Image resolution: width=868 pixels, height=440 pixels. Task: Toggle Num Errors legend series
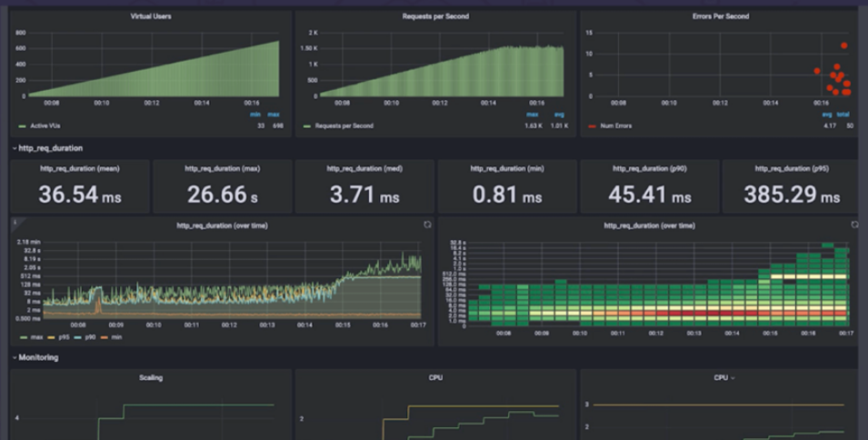615,126
